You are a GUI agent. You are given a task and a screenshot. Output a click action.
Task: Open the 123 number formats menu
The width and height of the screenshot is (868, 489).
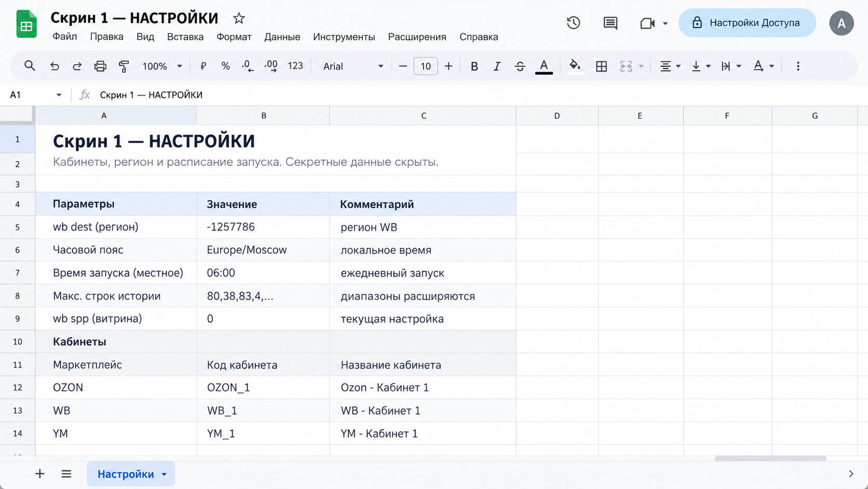point(295,66)
